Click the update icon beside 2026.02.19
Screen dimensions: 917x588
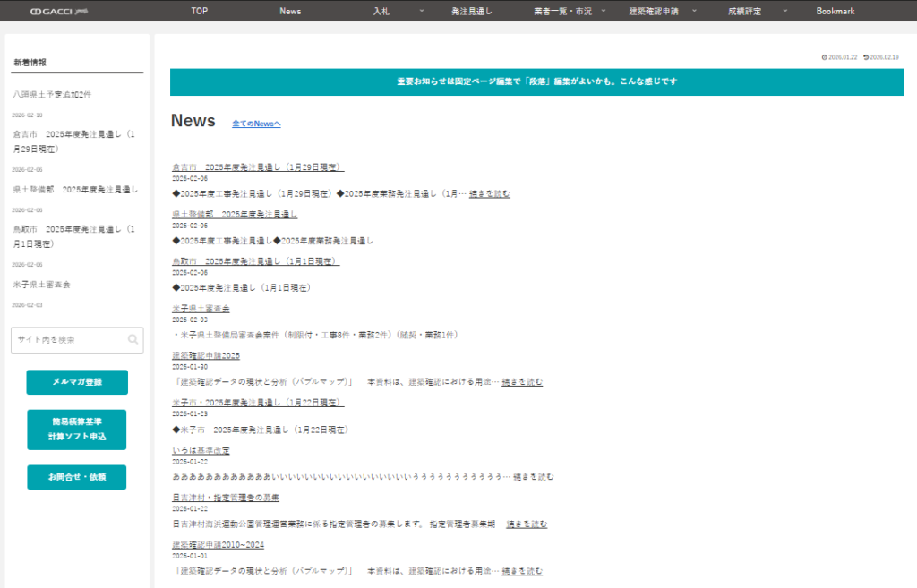[x=865, y=57]
